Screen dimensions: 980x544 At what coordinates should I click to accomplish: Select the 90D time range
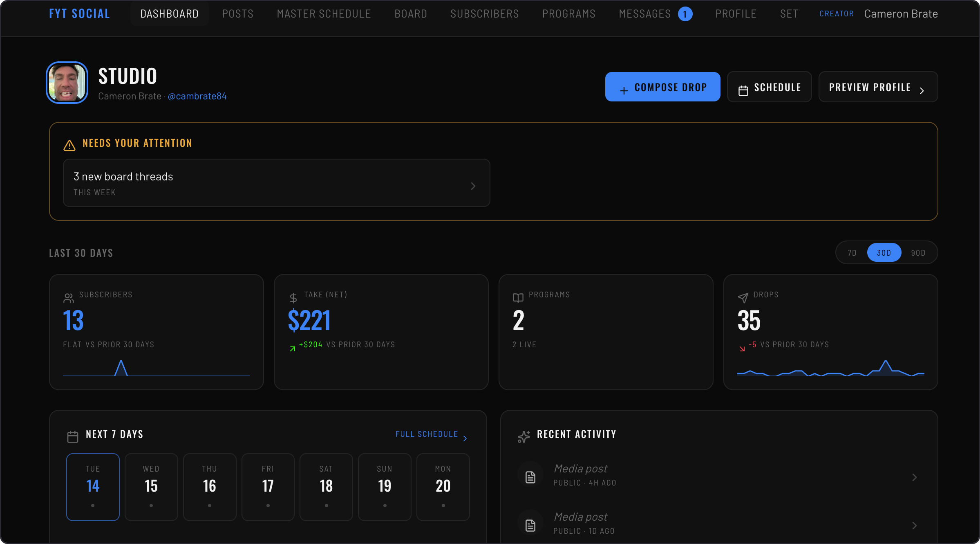click(918, 253)
